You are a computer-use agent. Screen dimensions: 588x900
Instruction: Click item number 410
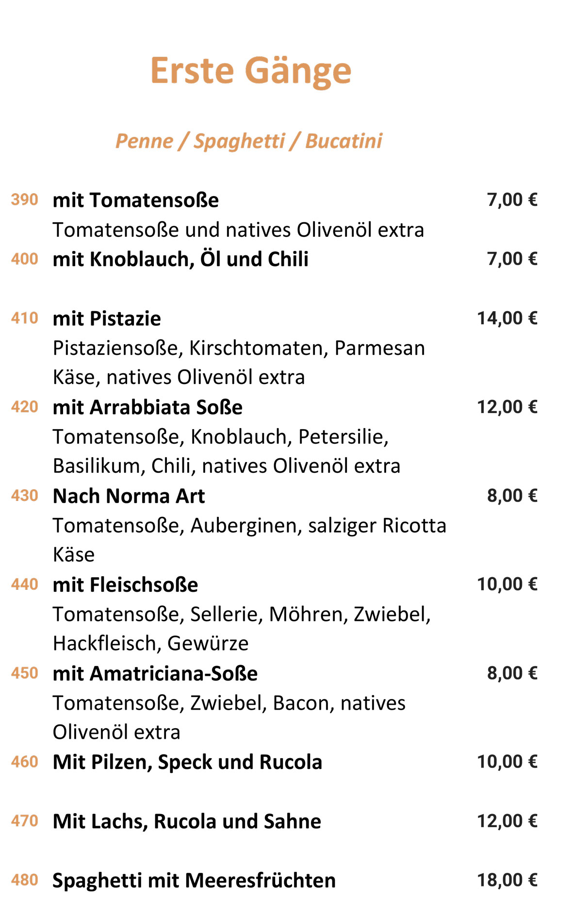point(25,318)
